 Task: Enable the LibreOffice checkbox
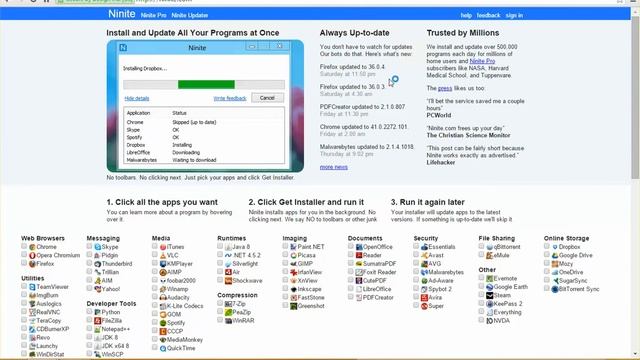point(351,288)
